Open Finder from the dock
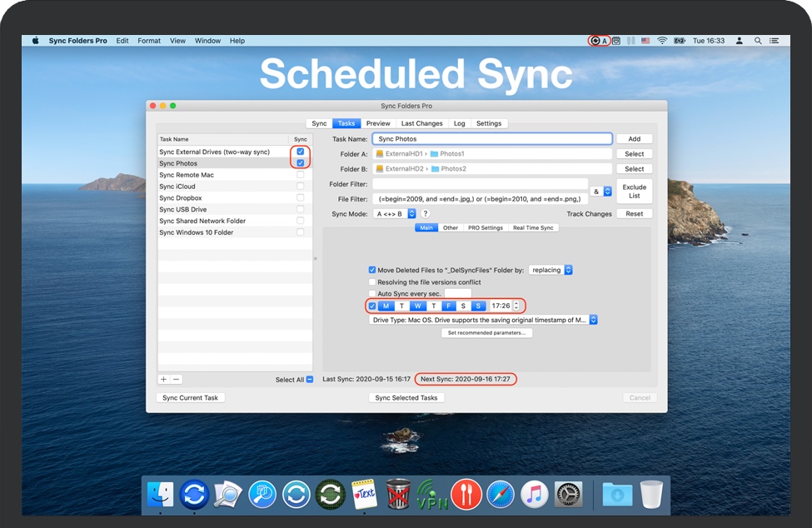812x528 pixels. (160, 494)
